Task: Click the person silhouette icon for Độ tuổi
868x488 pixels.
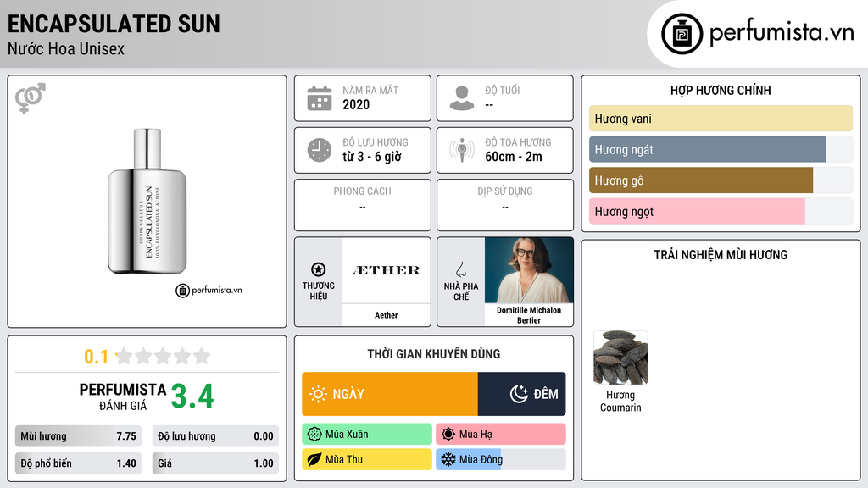Action: [x=462, y=98]
